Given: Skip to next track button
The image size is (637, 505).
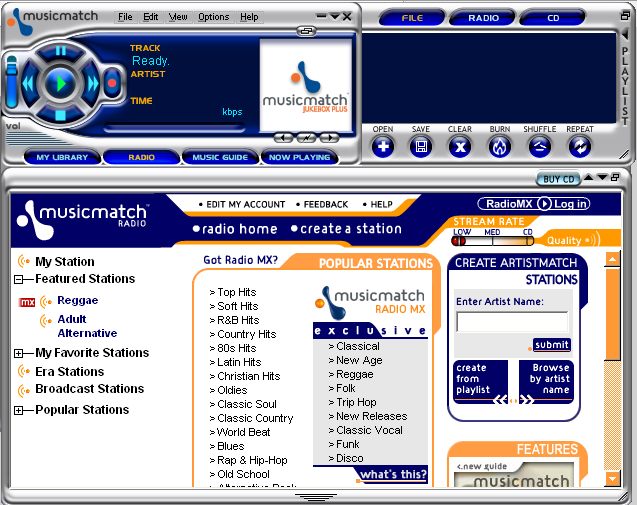Looking at the screenshot, I should (x=93, y=84).
